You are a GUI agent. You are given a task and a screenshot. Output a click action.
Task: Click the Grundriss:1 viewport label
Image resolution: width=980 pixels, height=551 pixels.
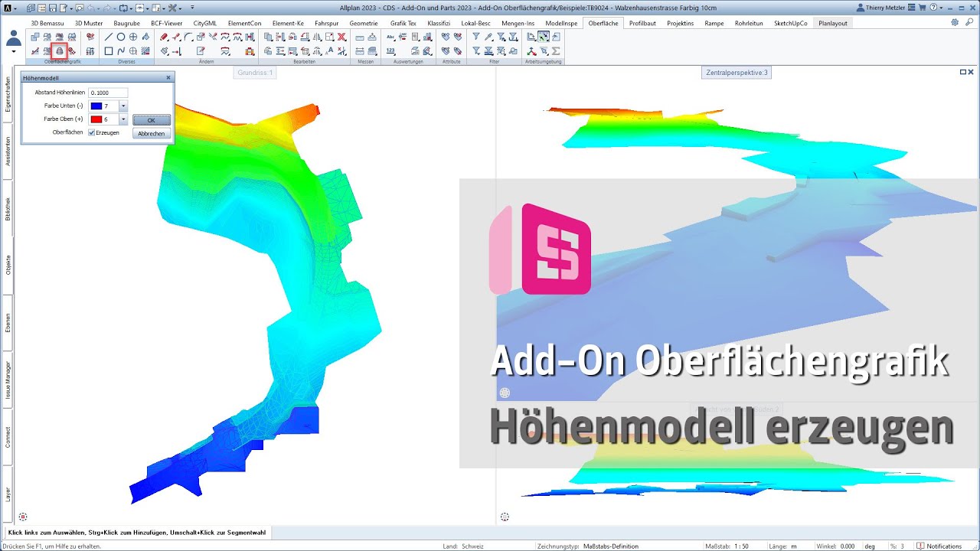click(254, 73)
